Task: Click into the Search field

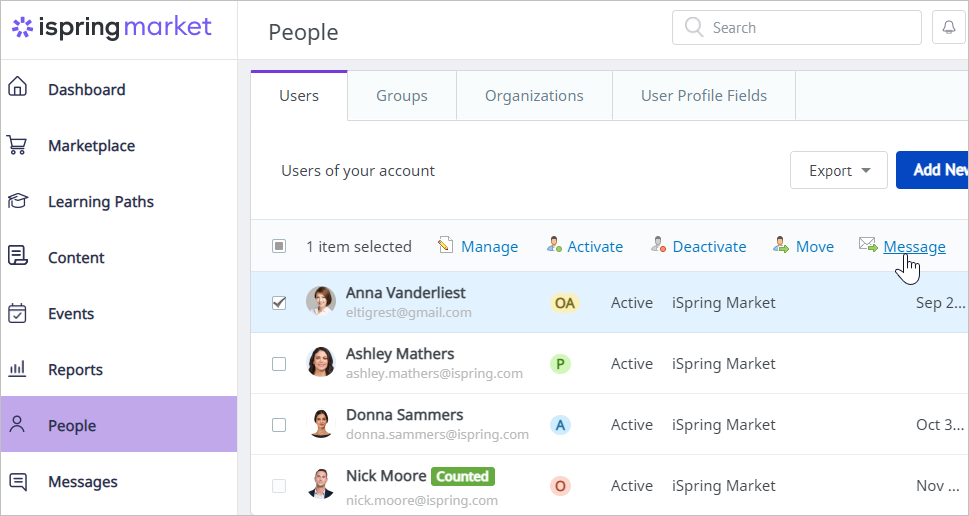Action: [x=797, y=27]
